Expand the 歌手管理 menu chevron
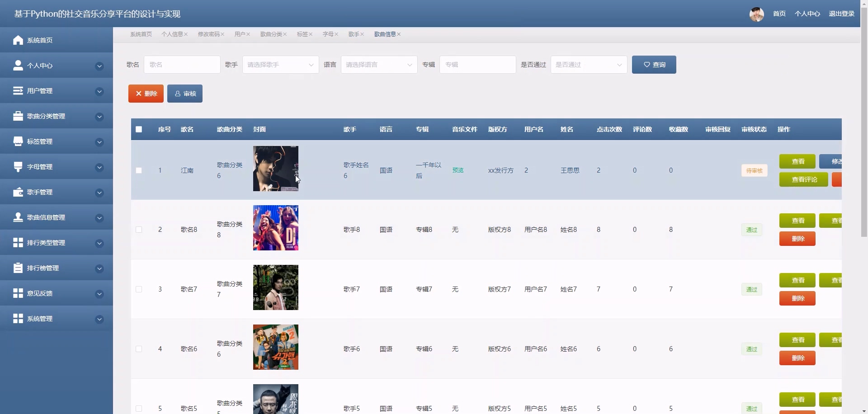Viewport: 868px width, 414px height. pyautogui.click(x=99, y=193)
